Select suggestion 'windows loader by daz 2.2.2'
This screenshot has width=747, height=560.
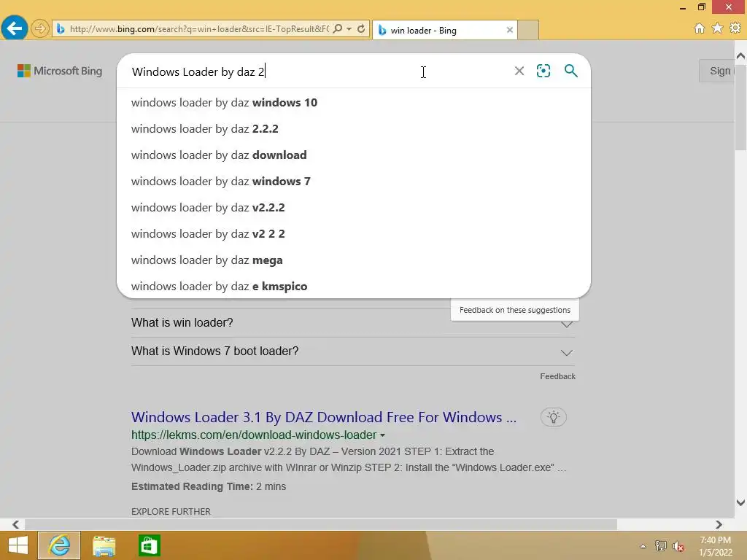pos(354,128)
